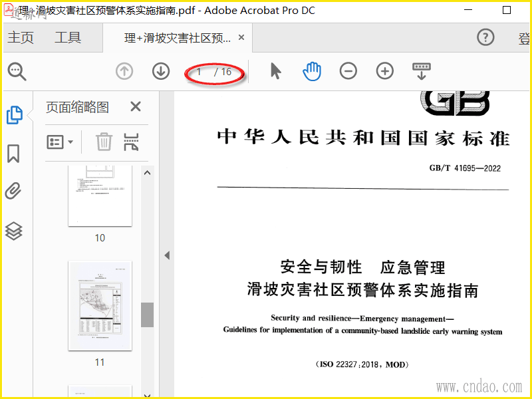Image resolution: width=532 pixels, height=399 pixels.
Task: Open the Help question mark icon
Action: [485, 37]
